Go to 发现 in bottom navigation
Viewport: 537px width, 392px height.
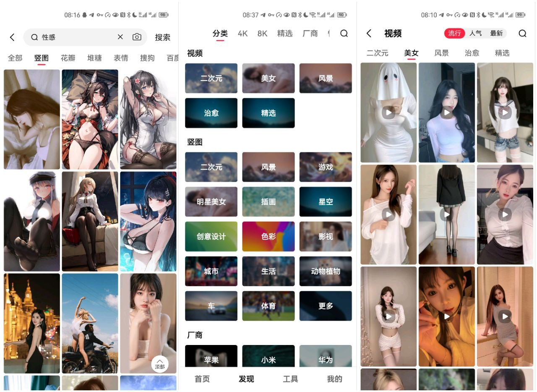(246, 379)
